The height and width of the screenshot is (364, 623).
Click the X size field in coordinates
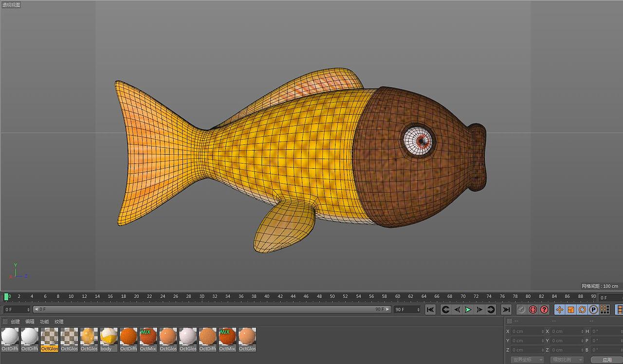(x=567, y=331)
